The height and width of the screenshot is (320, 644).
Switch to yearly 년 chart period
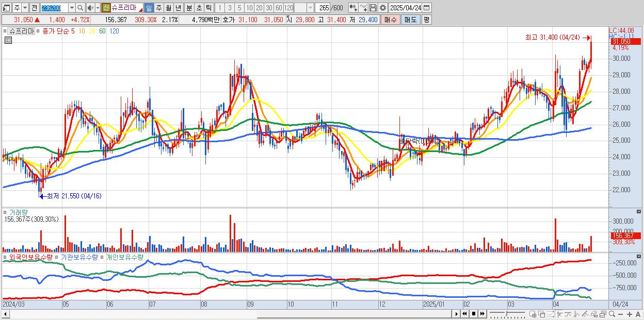pyautogui.click(x=178, y=8)
